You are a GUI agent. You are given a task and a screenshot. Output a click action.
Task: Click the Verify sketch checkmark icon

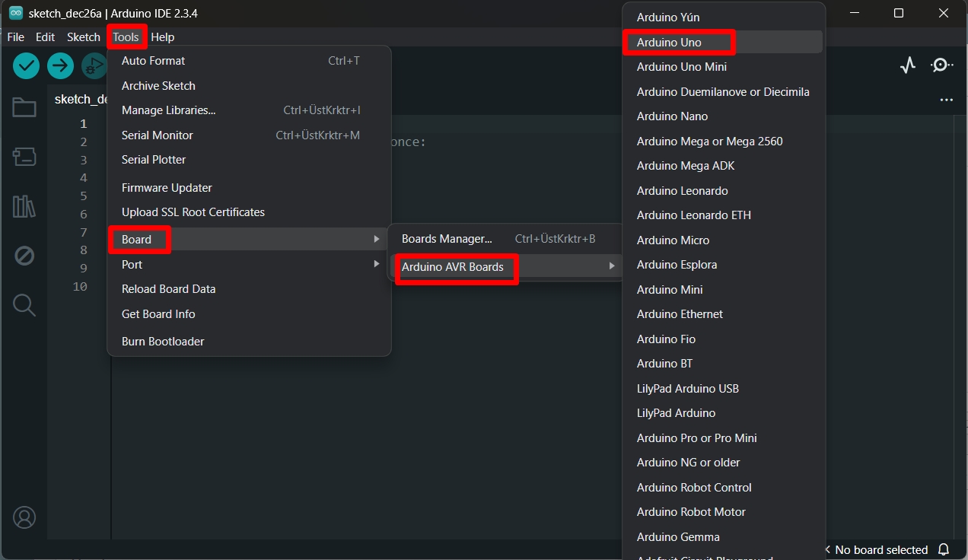(x=26, y=66)
